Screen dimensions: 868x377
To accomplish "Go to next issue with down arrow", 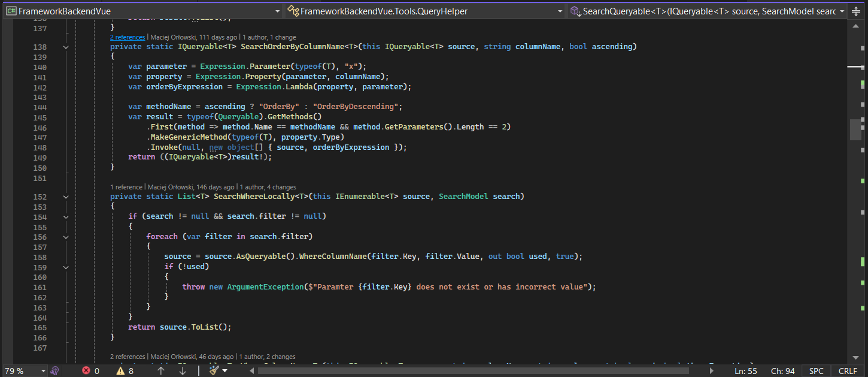I will [183, 371].
